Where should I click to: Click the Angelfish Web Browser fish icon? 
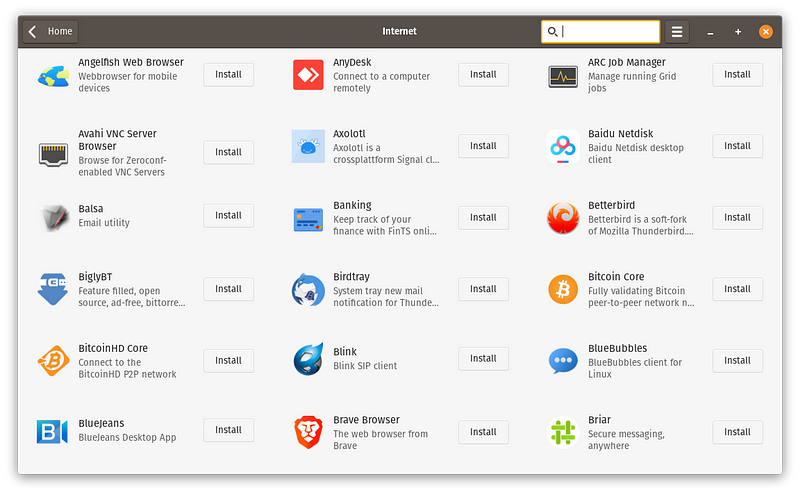point(53,76)
